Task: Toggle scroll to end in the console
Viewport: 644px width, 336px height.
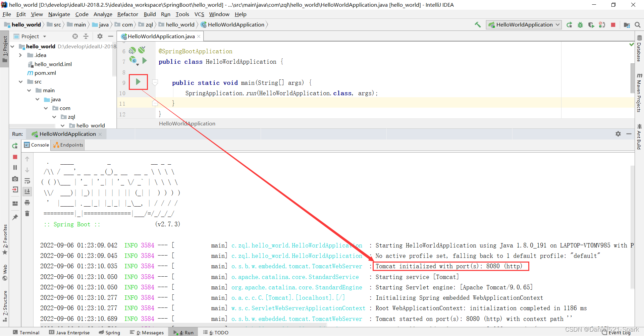Action: [x=27, y=191]
